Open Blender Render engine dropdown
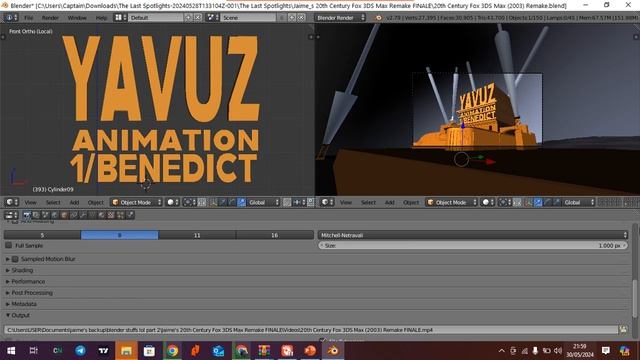The height and width of the screenshot is (360, 640). tap(340, 18)
